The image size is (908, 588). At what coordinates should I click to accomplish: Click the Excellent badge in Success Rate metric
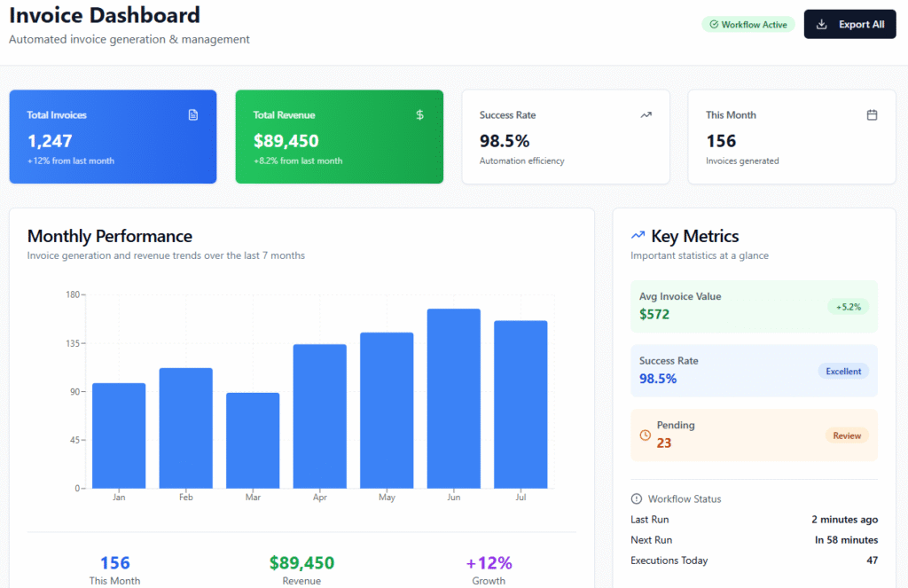point(843,372)
